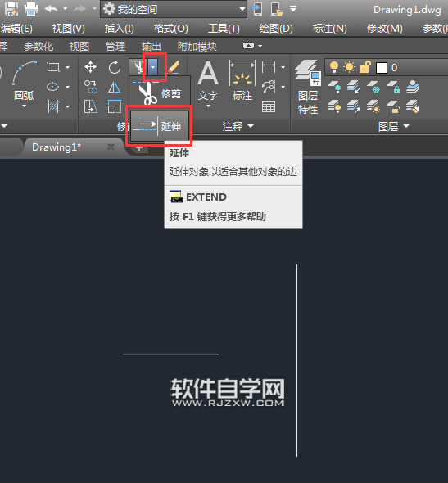The width and height of the screenshot is (448, 483).
Task: Click the layer Off icon with cyan bulb
Action: tap(334, 87)
